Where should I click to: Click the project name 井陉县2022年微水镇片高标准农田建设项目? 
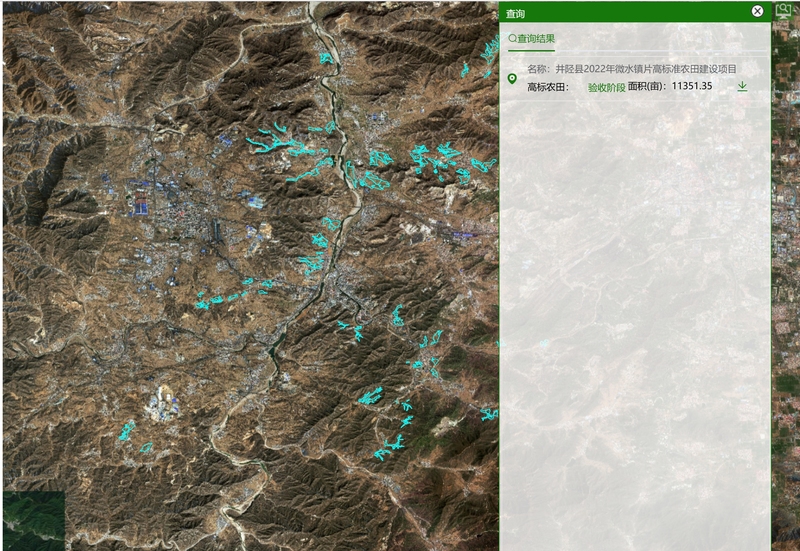point(646,69)
